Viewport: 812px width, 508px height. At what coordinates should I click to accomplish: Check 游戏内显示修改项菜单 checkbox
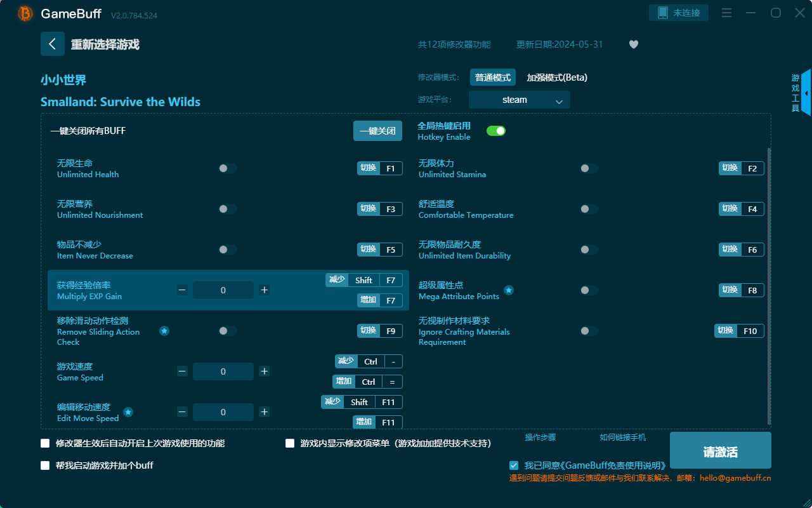pyautogui.click(x=290, y=443)
